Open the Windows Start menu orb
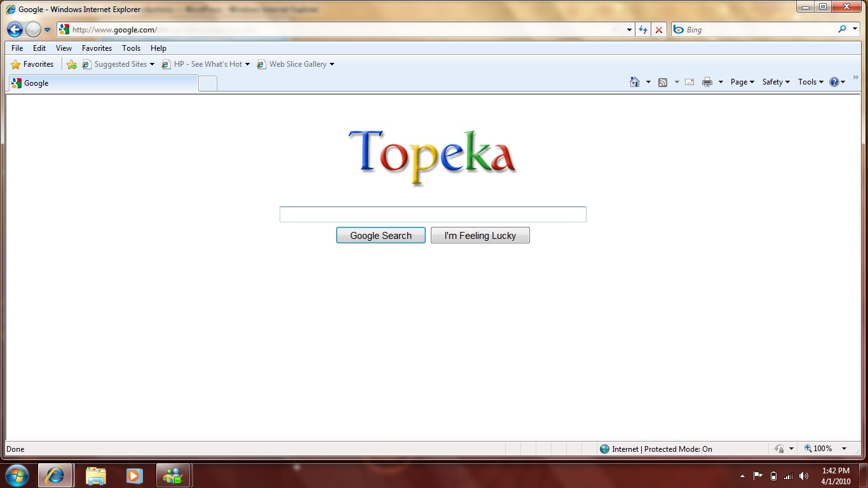 coord(17,475)
